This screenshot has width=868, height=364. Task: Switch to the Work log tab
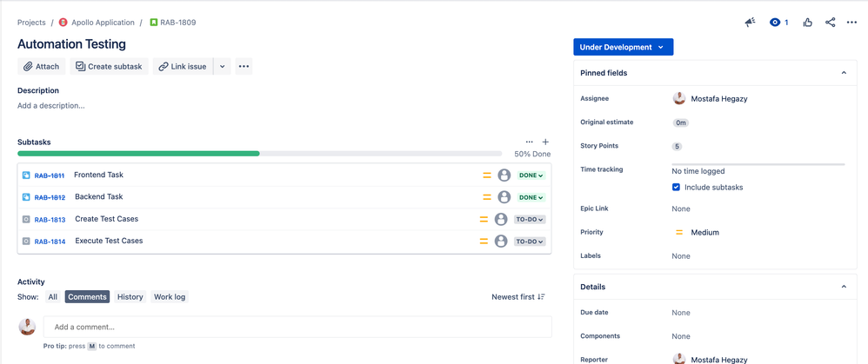coord(170,297)
